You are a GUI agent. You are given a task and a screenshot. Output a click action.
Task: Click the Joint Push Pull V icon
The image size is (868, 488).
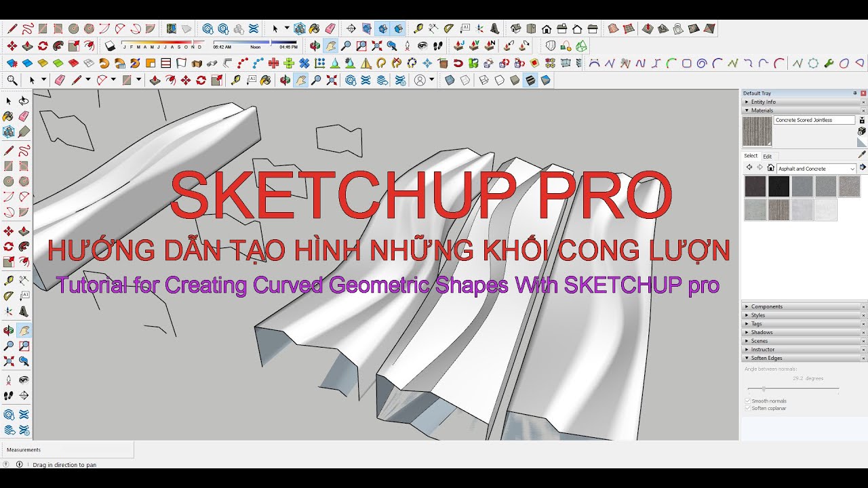tap(474, 45)
